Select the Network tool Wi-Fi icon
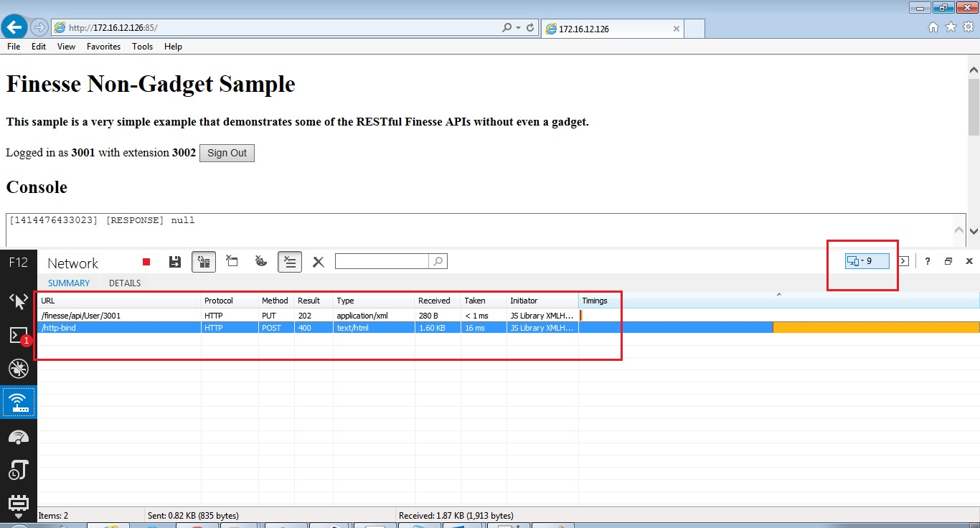 coord(18,402)
